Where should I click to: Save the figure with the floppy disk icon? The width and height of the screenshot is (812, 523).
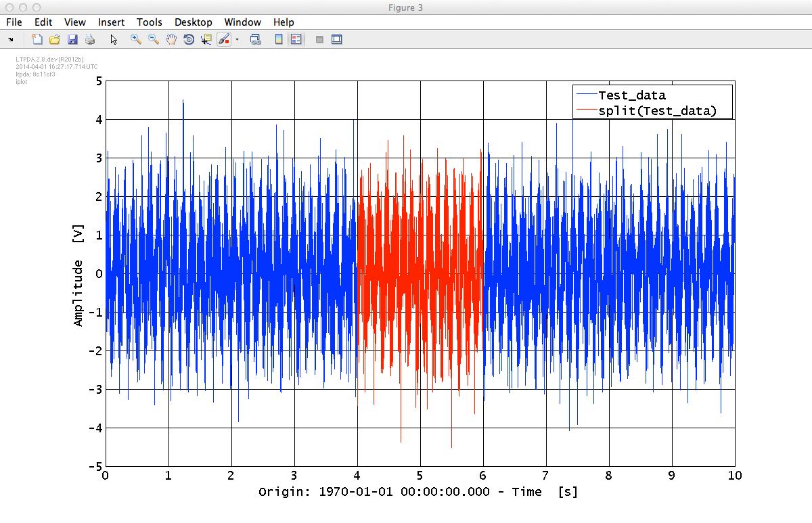[x=72, y=39]
